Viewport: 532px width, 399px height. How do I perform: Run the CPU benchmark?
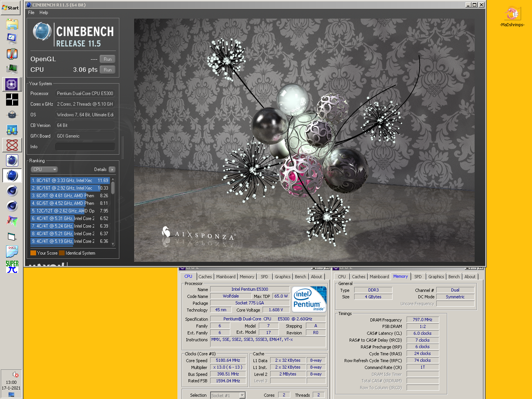(108, 70)
